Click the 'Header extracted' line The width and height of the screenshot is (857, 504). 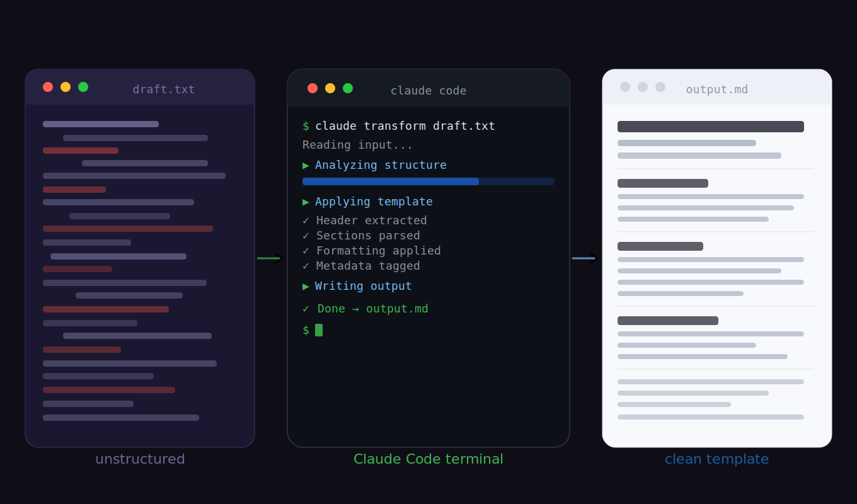tap(364, 220)
